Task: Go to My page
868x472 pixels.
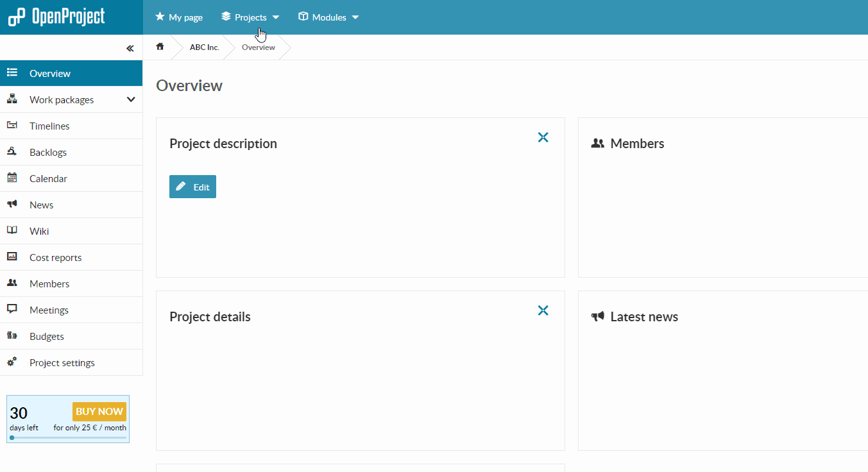Action: 179,17
